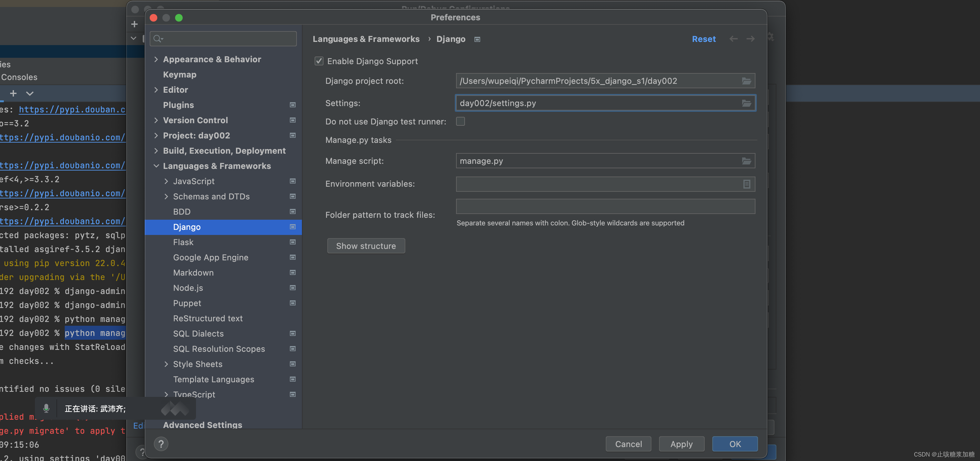Collapse Languages & Frameworks section
The image size is (980, 461).
[156, 166]
